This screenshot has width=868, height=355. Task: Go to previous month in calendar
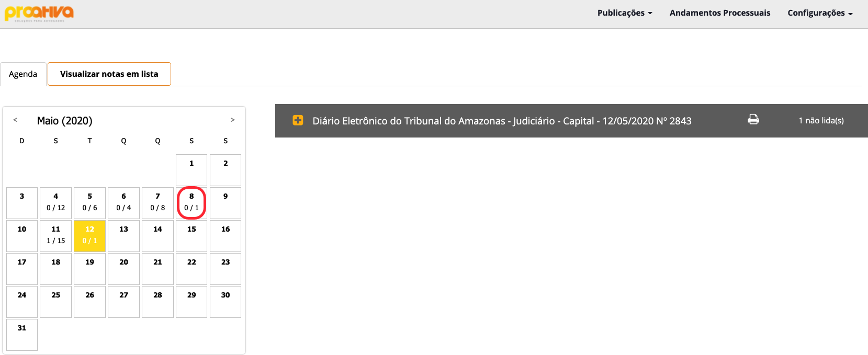16,120
